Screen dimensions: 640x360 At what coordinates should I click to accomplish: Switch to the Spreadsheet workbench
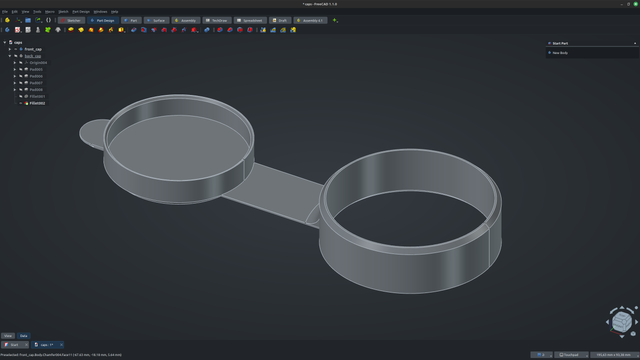[x=250, y=20]
